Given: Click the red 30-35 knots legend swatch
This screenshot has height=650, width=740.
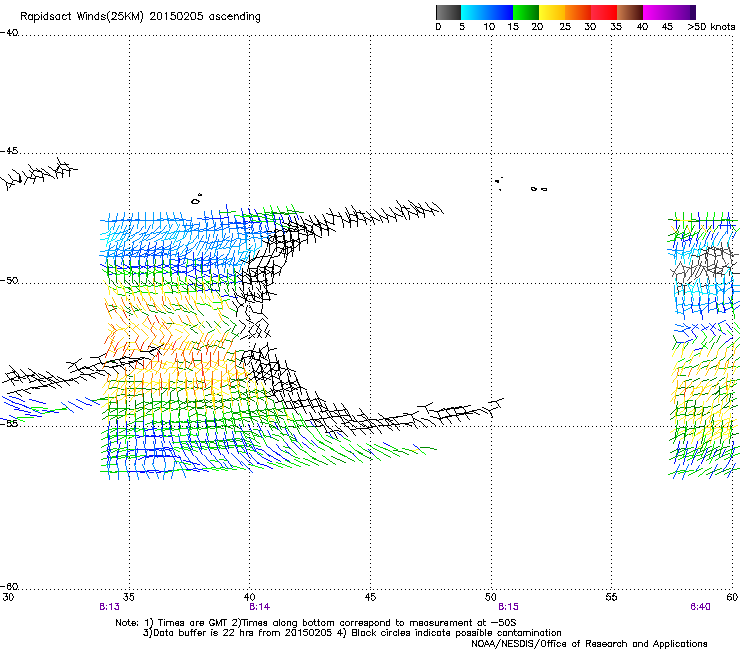Looking at the screenshot, I should click(604, 12).
